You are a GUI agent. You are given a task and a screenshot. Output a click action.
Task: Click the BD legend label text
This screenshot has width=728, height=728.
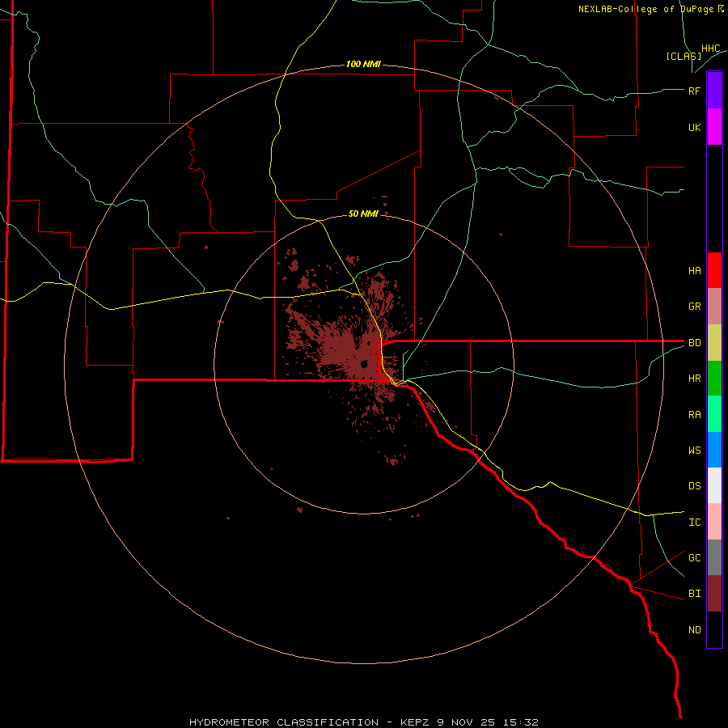694,343
